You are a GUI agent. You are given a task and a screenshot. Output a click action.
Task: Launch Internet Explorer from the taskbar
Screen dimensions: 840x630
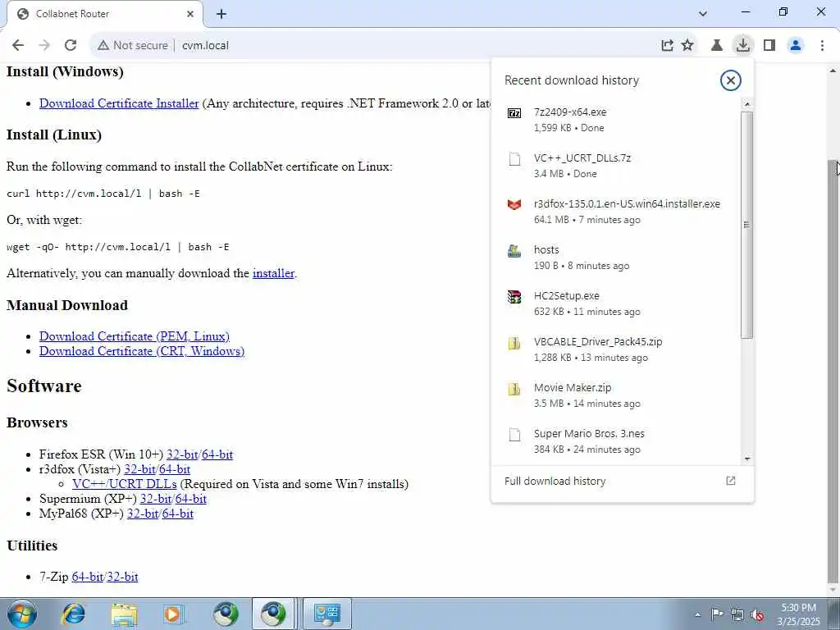pos(73,614)
